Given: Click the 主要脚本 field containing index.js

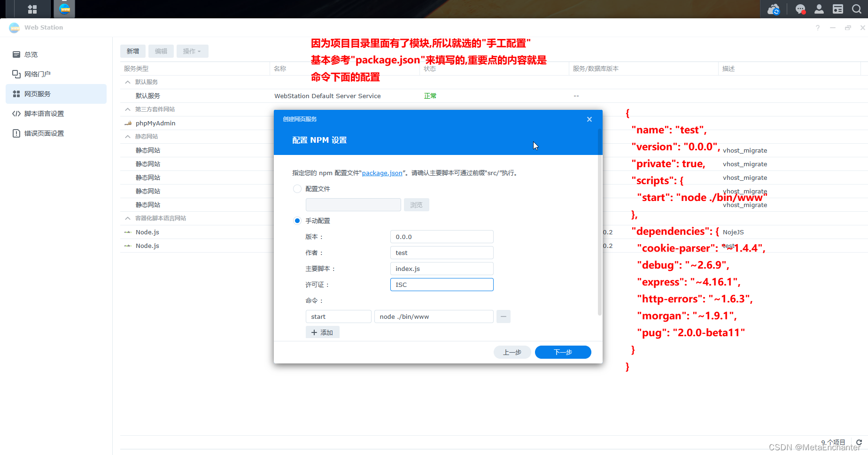Looking at the screenshot, I should 442,269.
